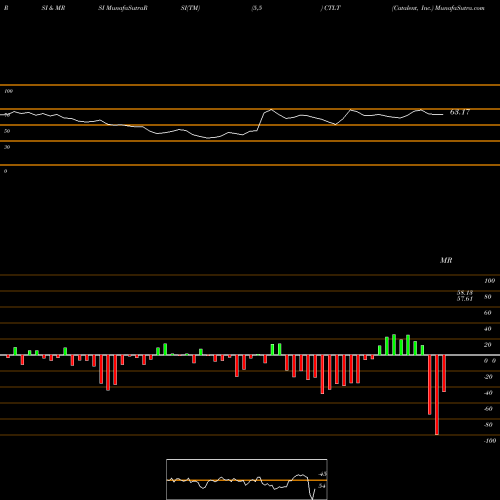
Task: Click the 57.61 value in MR panel
Action: pos(465,299)
